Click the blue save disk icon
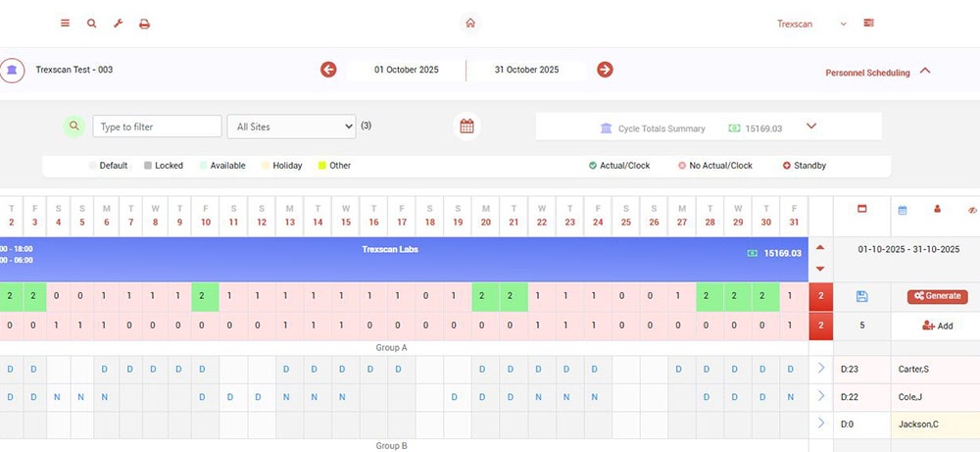Image resolution: width=980 pixels, height=452 pixels. (861, 296)
